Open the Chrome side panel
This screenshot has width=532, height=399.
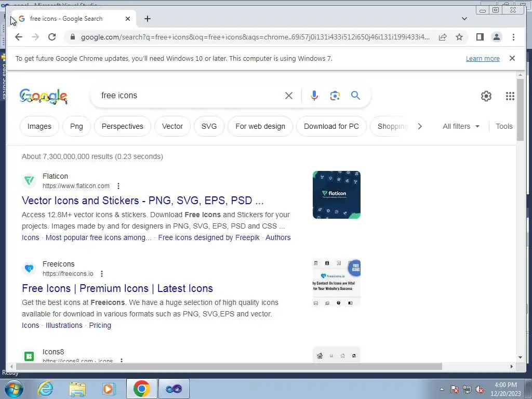[480, 37]
